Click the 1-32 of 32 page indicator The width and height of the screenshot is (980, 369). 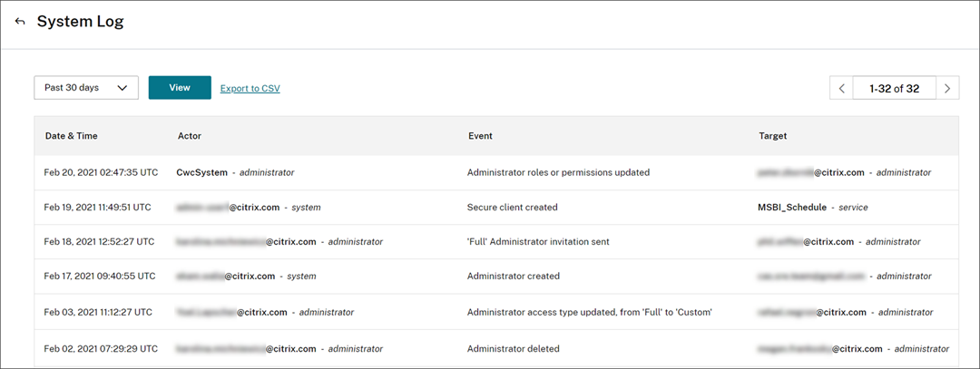click(x=894, y=88)
